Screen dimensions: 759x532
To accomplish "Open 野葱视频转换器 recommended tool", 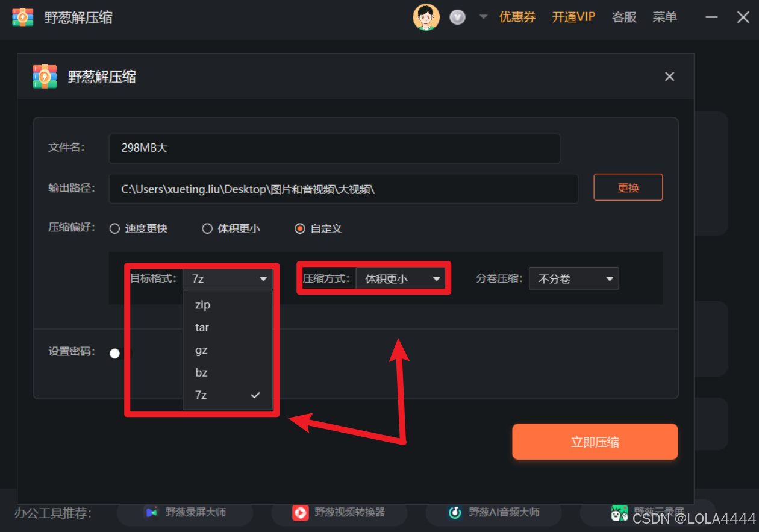I will click(x=339, y=512).
